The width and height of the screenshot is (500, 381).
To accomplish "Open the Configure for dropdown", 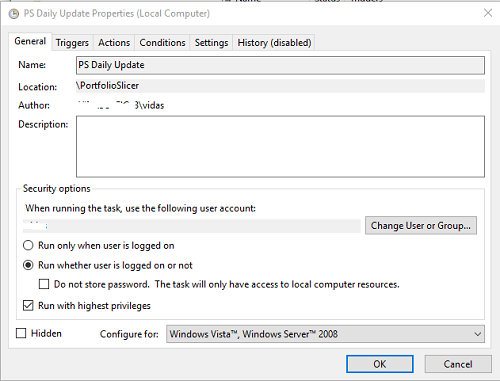I will point(325,334).
